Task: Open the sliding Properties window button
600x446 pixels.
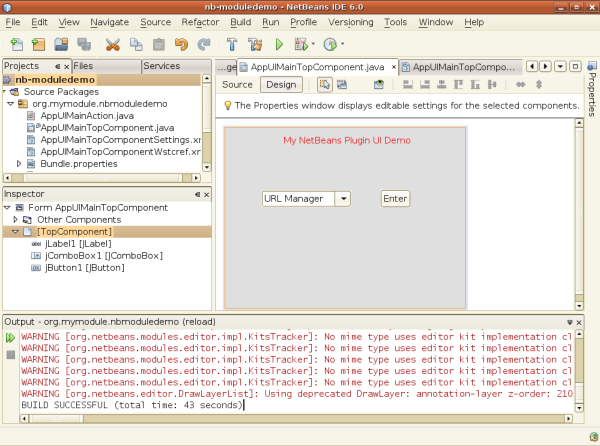Action: click(592, 90)
